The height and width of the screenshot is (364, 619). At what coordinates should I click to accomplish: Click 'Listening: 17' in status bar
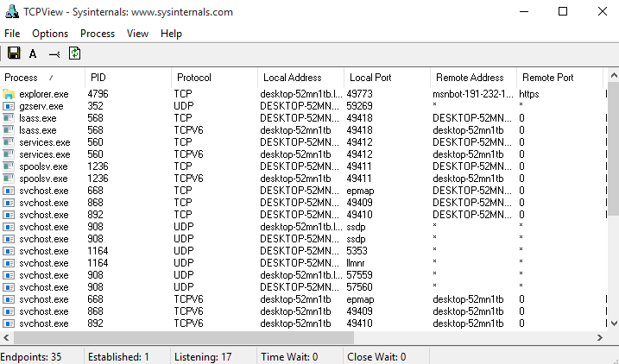(x=203, y=357)
